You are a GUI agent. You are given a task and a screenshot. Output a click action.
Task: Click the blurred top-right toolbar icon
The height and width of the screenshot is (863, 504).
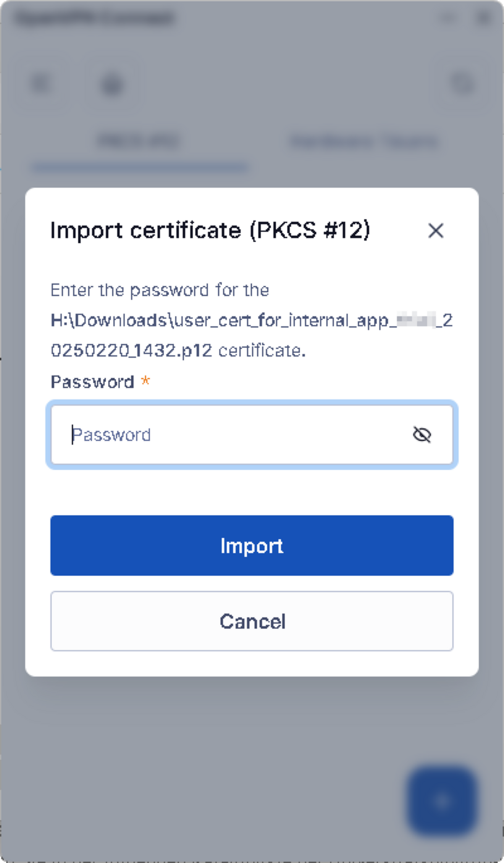(x=462, y=84)
